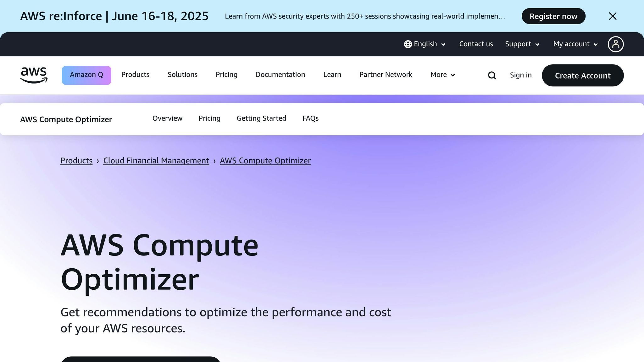Switch to the Compute Optimizer Pricing tab
The height and width of the screenshot is (362, 644).
click(209, 118)
